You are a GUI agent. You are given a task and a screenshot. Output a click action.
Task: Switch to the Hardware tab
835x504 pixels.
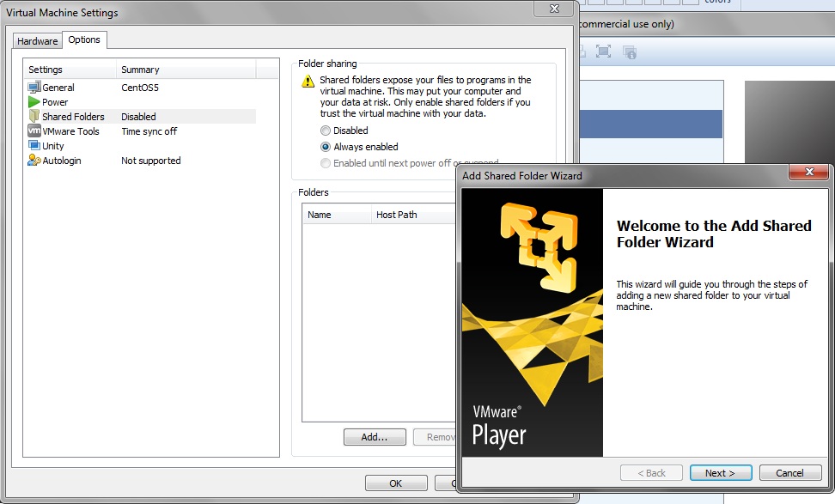[x=37, y=40]
